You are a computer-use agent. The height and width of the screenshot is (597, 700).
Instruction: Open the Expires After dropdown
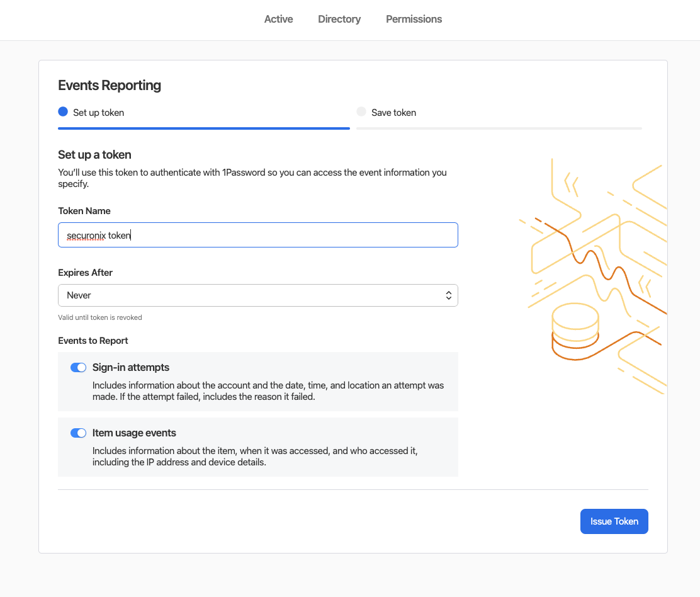pos(257,295)
